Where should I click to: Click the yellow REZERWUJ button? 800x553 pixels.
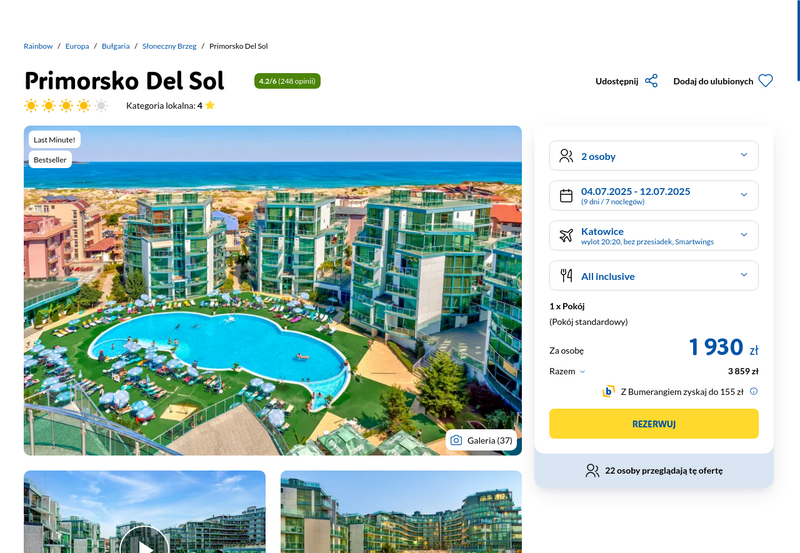tap(654, 423)
